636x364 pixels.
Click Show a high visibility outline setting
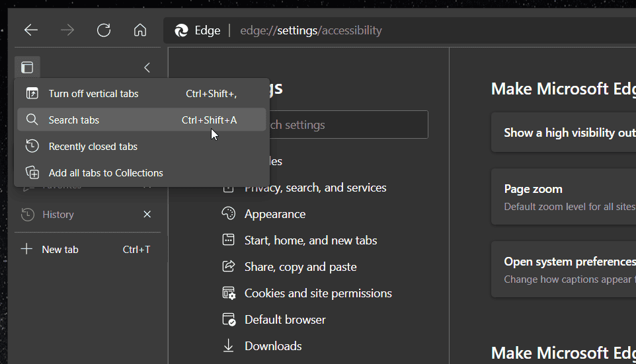tap(564, 133)
